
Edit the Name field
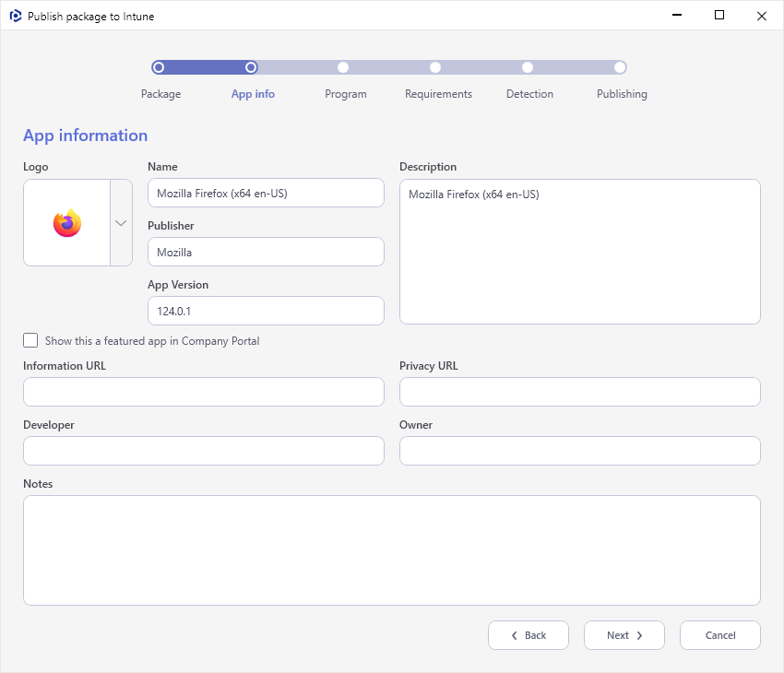pyautogui.click(x=266, y=193)
